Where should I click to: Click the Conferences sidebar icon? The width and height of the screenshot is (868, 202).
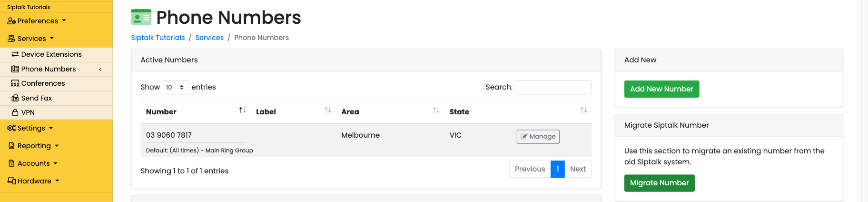(x=15, y=83)
